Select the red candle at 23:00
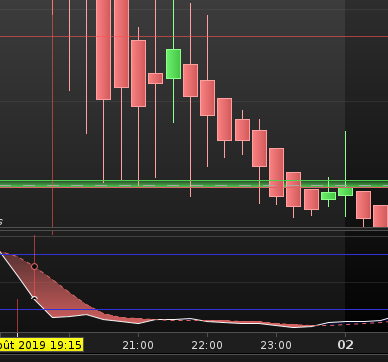Viewport: 388px width, 362px height. point(276,172)
